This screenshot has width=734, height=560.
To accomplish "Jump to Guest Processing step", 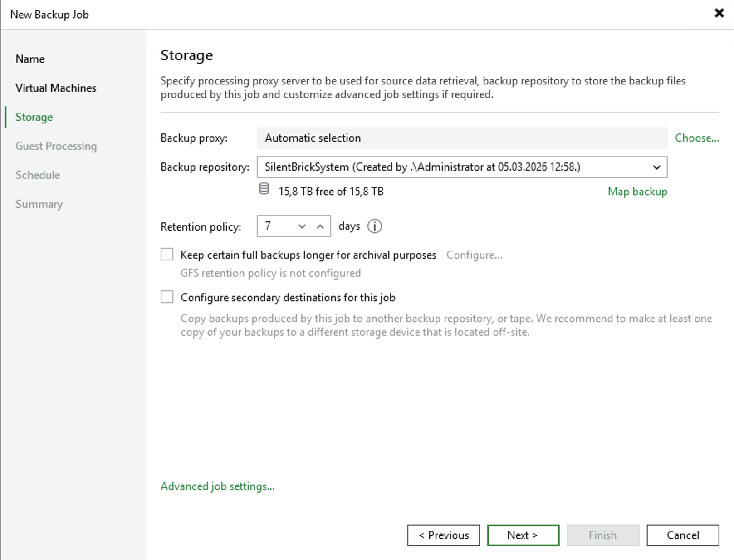I will [56, 146].
